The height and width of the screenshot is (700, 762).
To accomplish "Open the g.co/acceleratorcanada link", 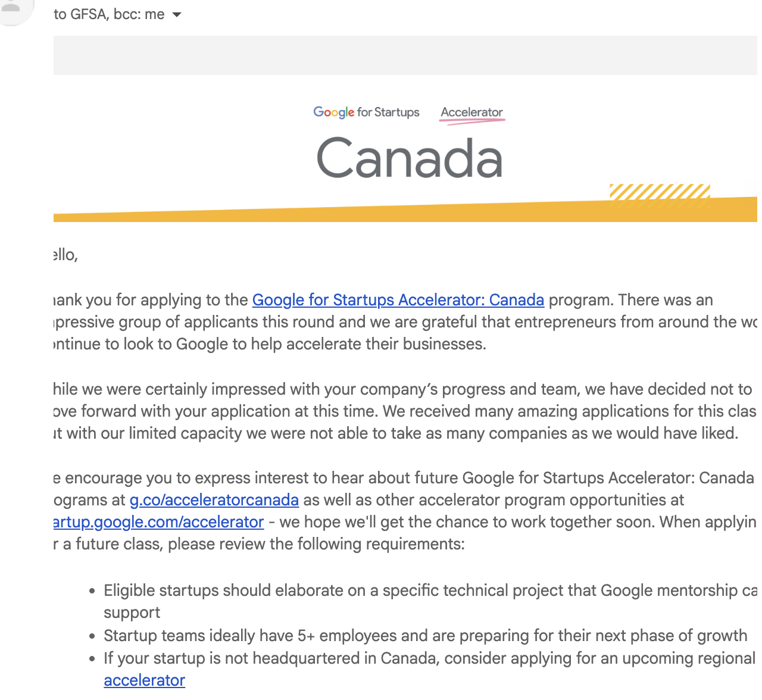I will tap(214, 500).
